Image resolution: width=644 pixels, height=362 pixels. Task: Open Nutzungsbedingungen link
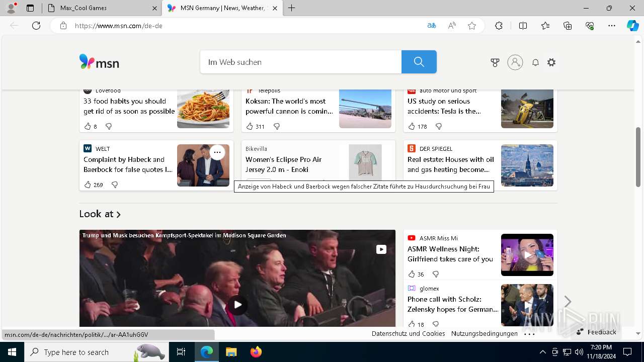tap(485, 333)
